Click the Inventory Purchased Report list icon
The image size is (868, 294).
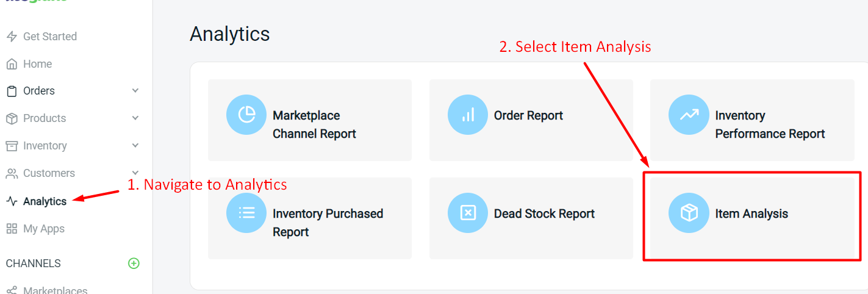pyautogui.click(x=246, y=213)
